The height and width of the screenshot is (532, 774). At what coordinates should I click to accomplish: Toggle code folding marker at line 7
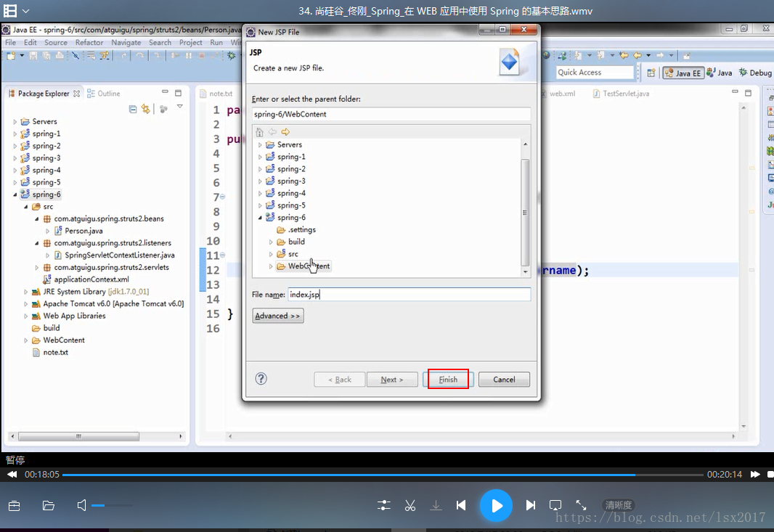coord(223,197)
